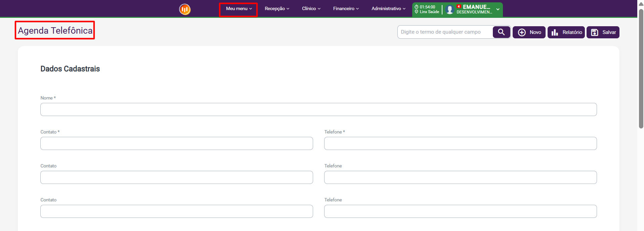Focus the first required Telefone field

click(460, 144)
